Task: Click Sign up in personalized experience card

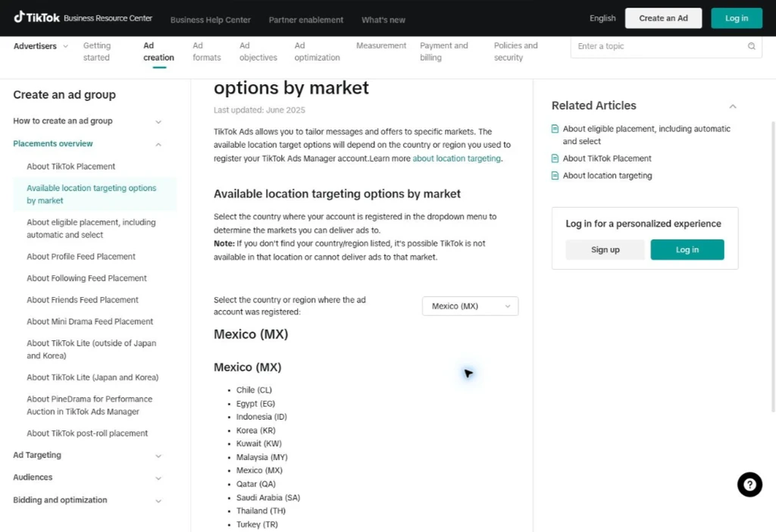Action: 605,249
